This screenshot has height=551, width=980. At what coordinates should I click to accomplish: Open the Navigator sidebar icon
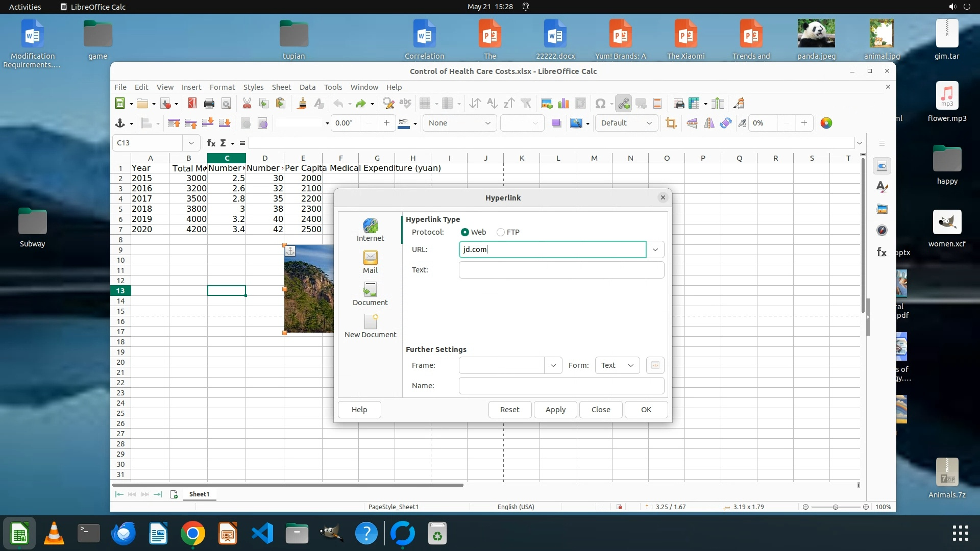point(881,231)
